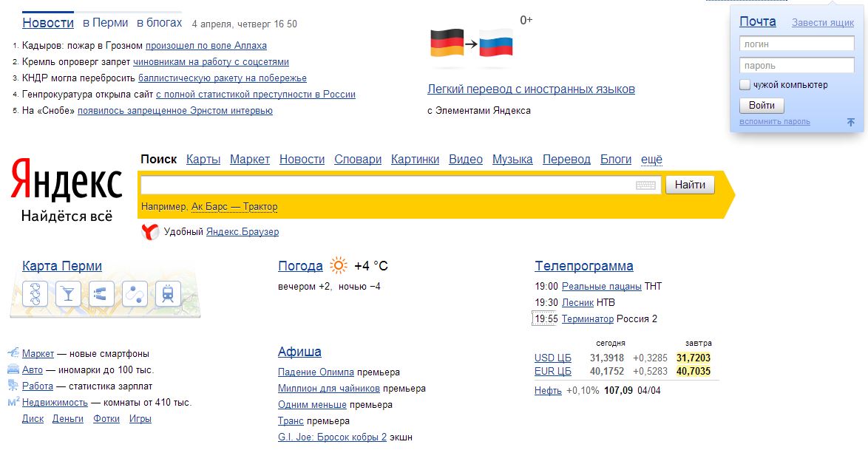The image size is (868, 450).
Task: Click the cocktail glass map icon
Action: pos(68,293)
